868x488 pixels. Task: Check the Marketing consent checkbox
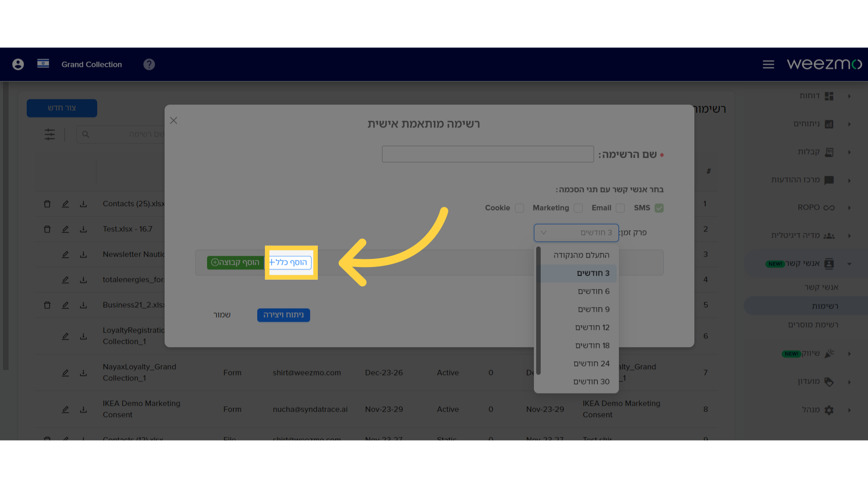pyautogui.click(x=578, y=208)
